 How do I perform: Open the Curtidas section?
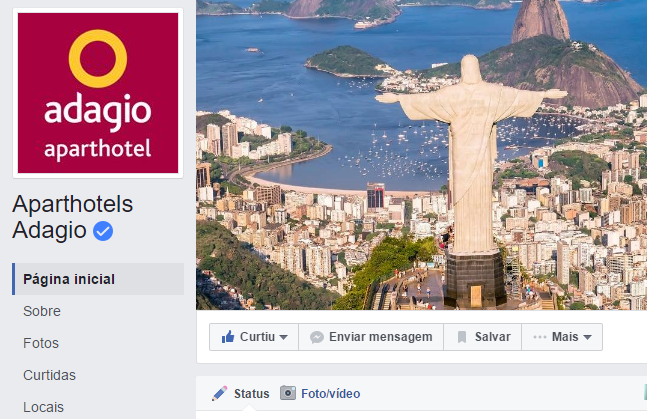click(x=50, y=375)
